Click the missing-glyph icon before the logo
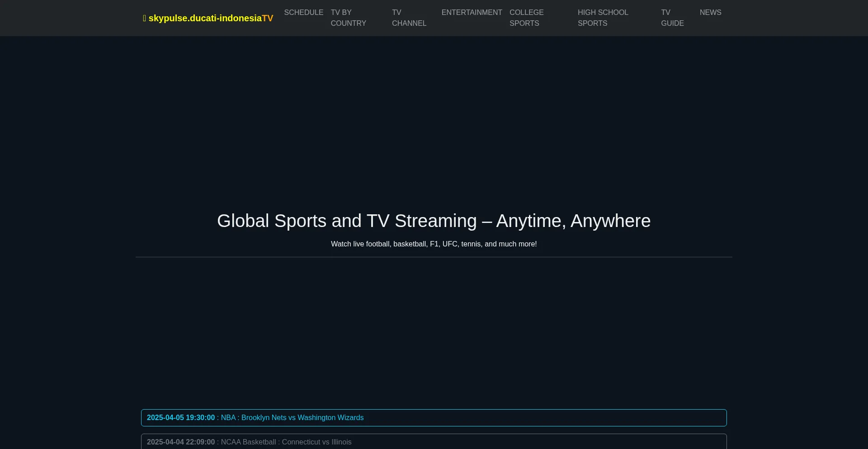The image size is (868, 449). pos(145,18)
